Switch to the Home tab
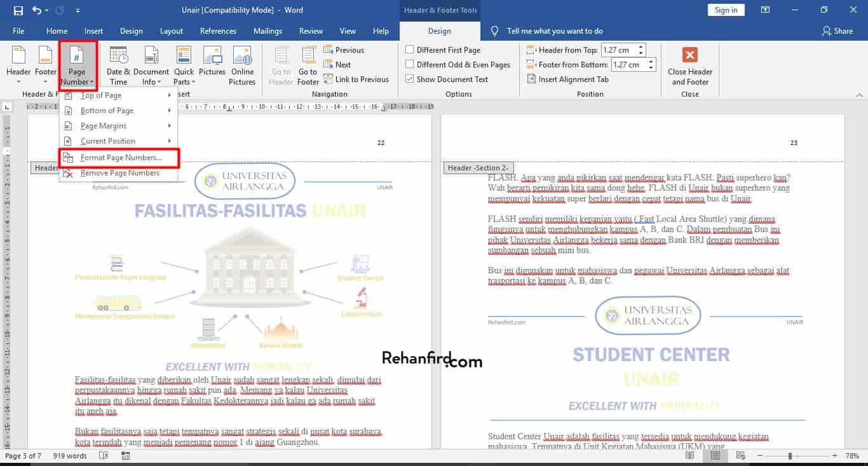868x466 pixels. 57,31
